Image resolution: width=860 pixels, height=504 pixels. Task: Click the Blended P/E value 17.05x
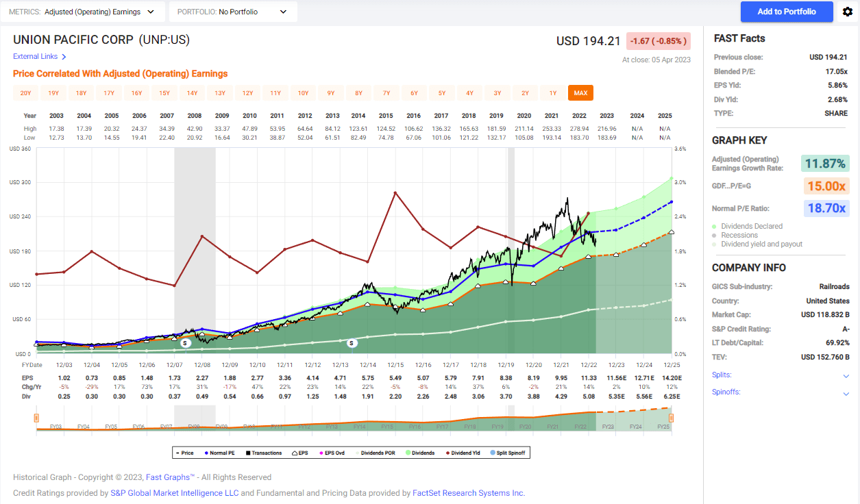pyautogui.click(x=837, y=71)
